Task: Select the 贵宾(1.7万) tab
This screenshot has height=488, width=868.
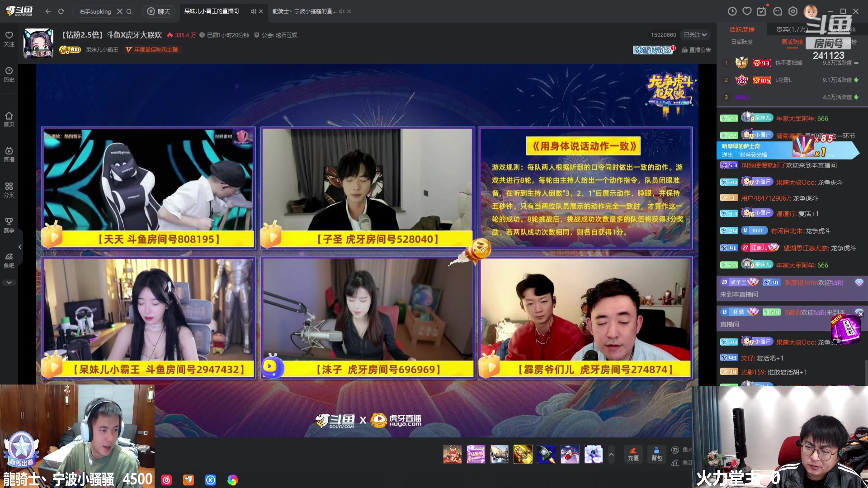Action: click(791, 29)
